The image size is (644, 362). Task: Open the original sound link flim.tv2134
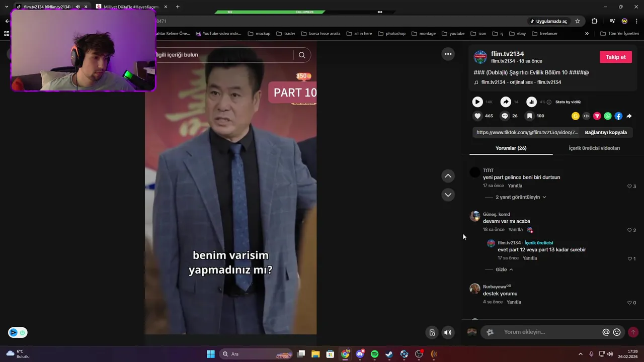point(521,82)
